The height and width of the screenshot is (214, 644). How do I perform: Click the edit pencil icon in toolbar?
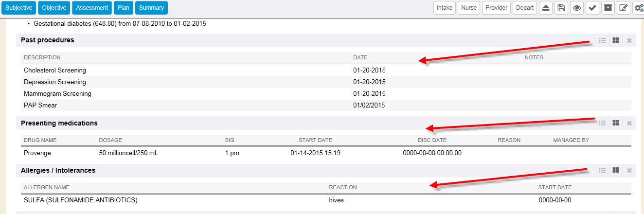click(623, 8)
